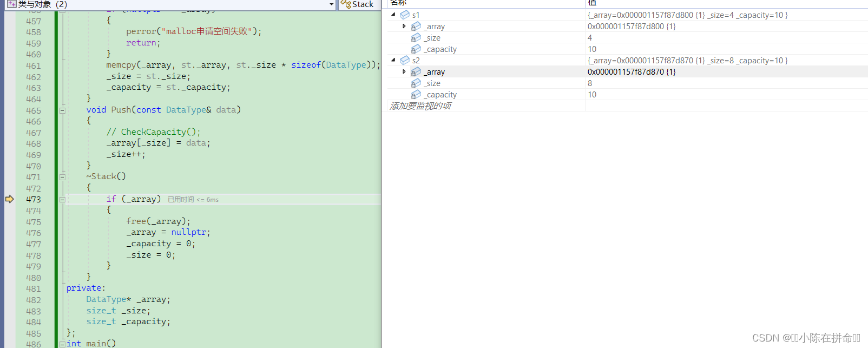Viewport: 868px width, 348px height.
Task: Click the _capacity field icon under s1
Action: click(416, 49)
